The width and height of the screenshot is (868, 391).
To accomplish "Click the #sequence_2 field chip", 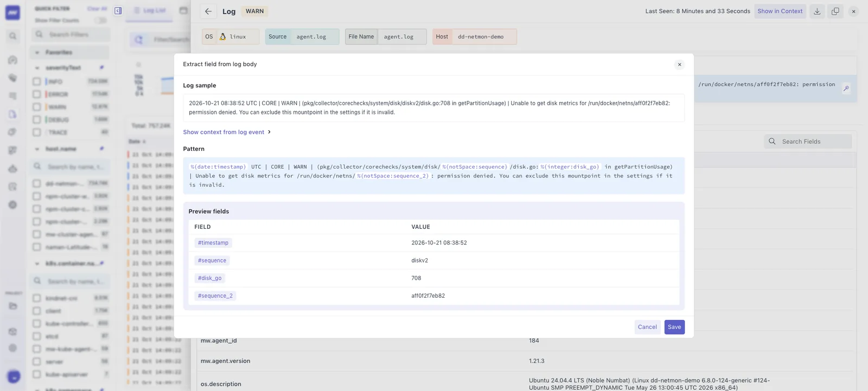I will tap(215, 296).
